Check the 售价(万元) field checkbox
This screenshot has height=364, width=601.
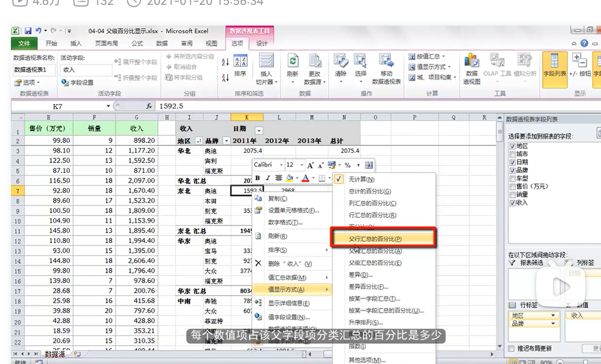pyautogui.click(x=513, y=187)
